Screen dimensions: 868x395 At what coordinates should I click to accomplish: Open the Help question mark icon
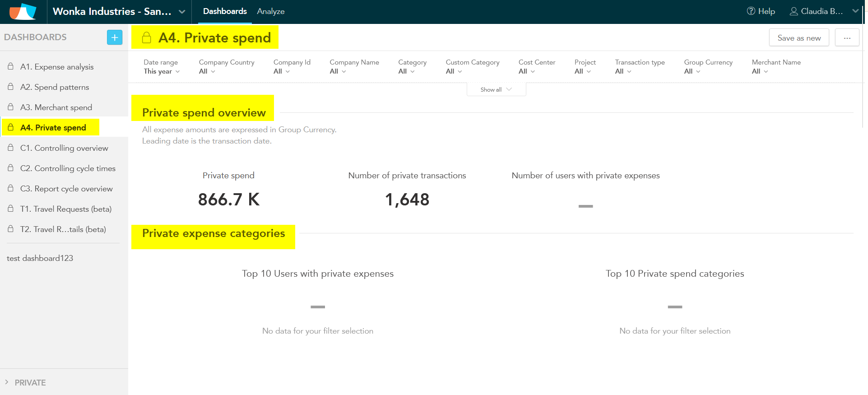(751, 11)
